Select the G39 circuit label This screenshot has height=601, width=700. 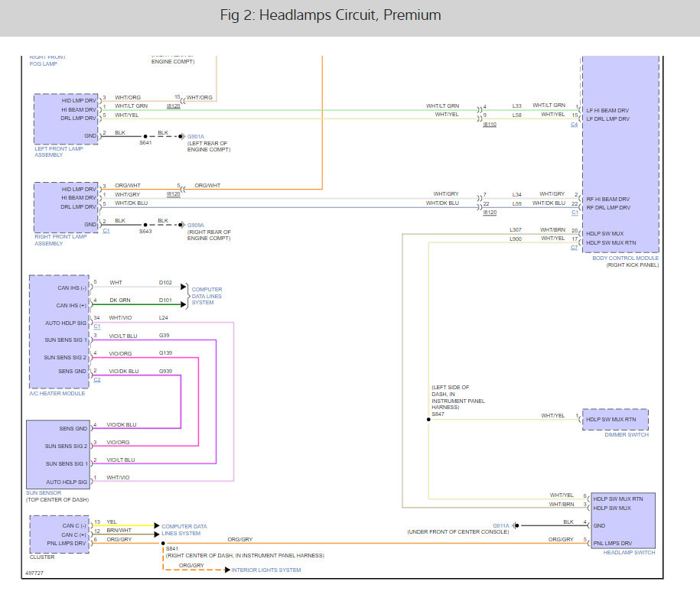click(164, 336)
